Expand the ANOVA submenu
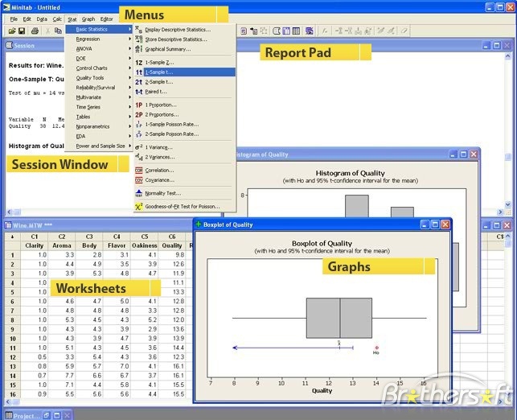Screen dimensions: 517x420 (99, 48)
